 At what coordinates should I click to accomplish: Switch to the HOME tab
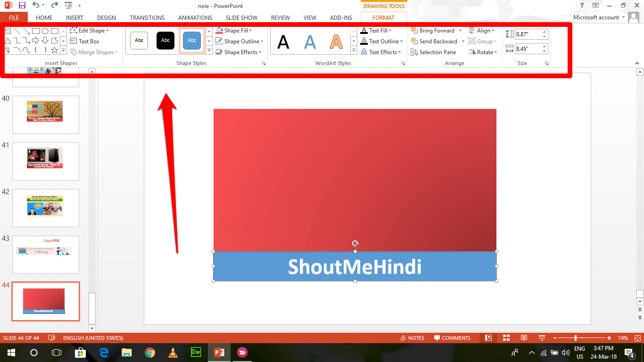44,17
